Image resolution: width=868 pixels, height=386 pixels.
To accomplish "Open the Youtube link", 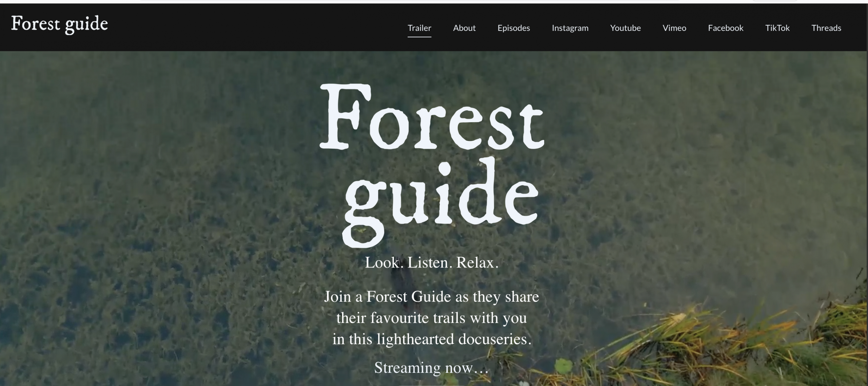I will click(625, 28).
